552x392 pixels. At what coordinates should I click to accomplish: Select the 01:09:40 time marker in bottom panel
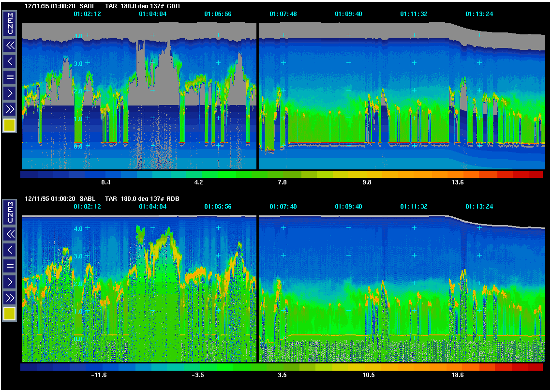[348, 207]
